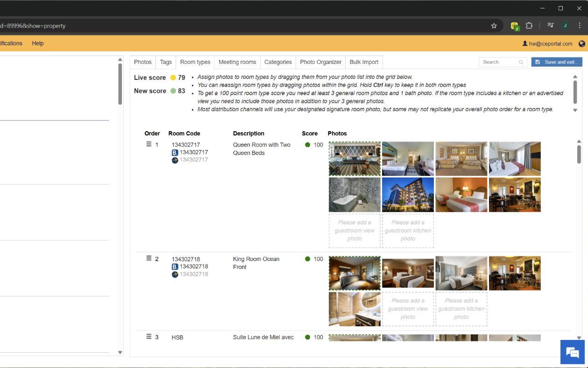This screenshot has width=588, height=368.
Task: Switch to the Photos tab
Action: 142,62
